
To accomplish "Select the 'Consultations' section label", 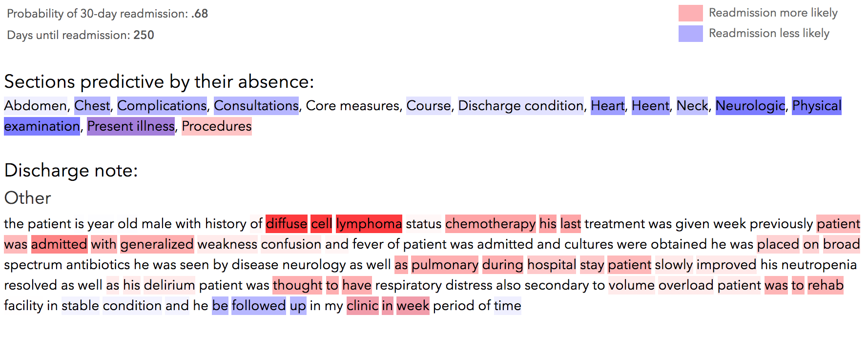I will (256, 106).
